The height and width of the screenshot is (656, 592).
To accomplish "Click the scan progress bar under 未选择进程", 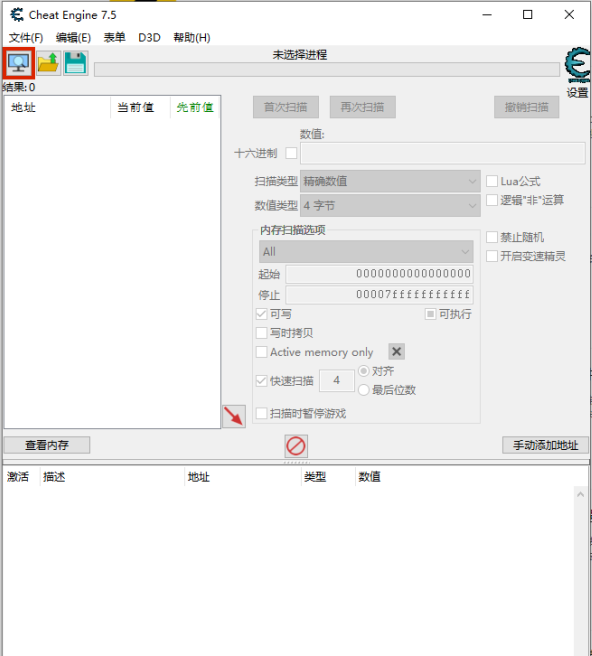I will (x=327, y=69).
